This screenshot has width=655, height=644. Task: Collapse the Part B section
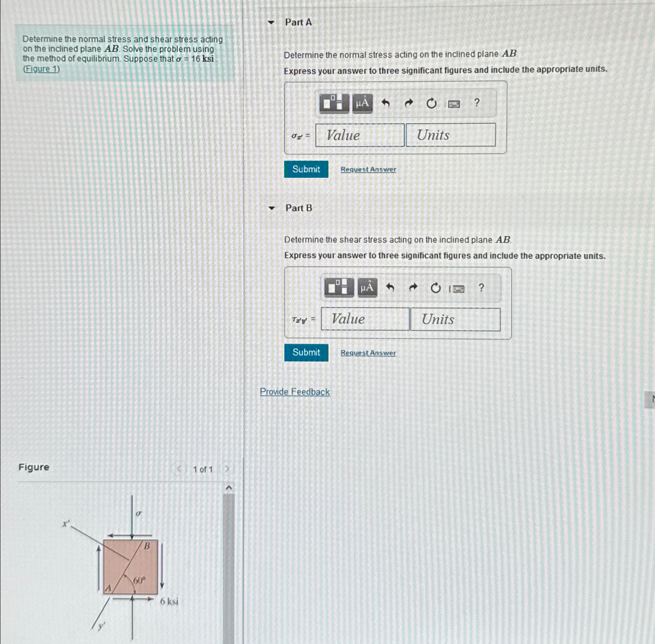click(x=271, y=208)
